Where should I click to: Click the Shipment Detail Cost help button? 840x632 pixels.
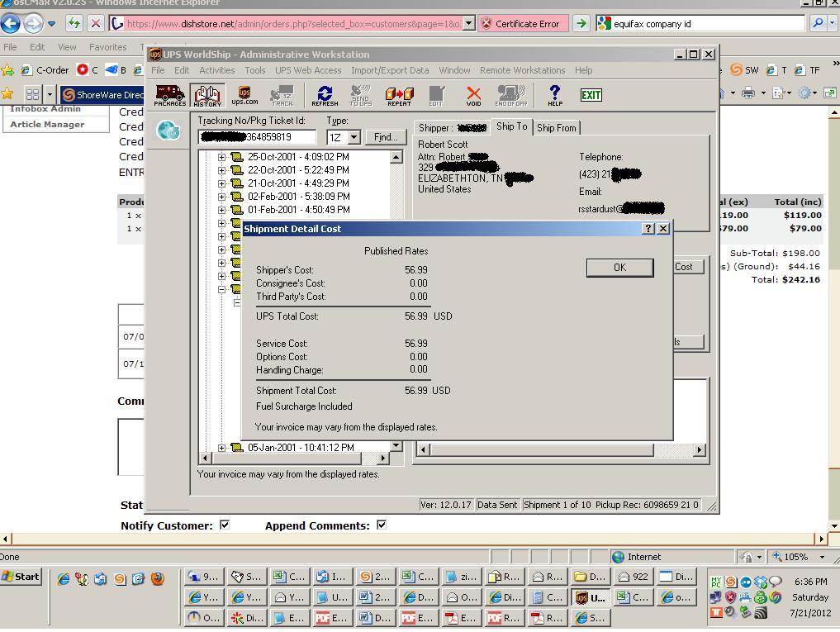pyautogui.click(x=648, y=228)
